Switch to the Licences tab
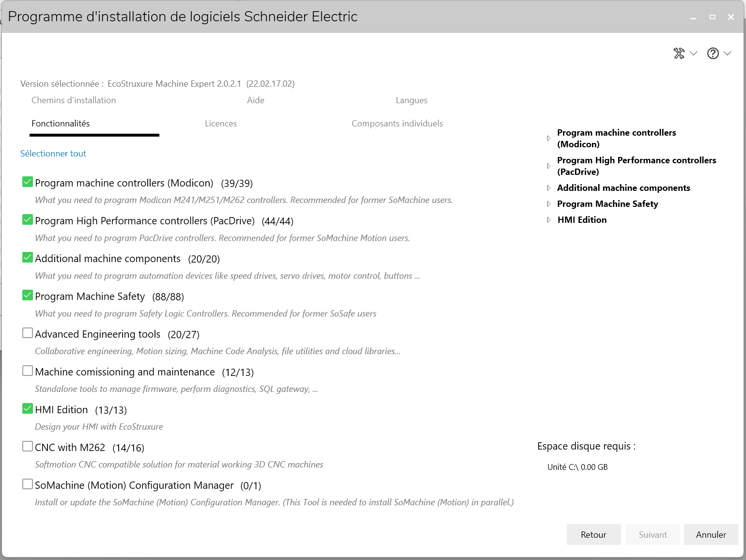This screenshot has width=746, height=560. (x=220, y=124)
